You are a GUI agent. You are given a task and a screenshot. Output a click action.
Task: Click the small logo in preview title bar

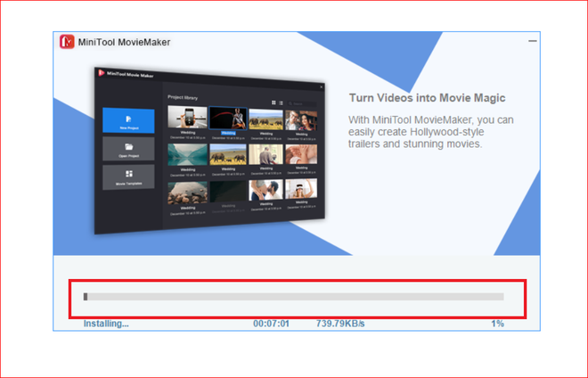[x=102, y=72]
